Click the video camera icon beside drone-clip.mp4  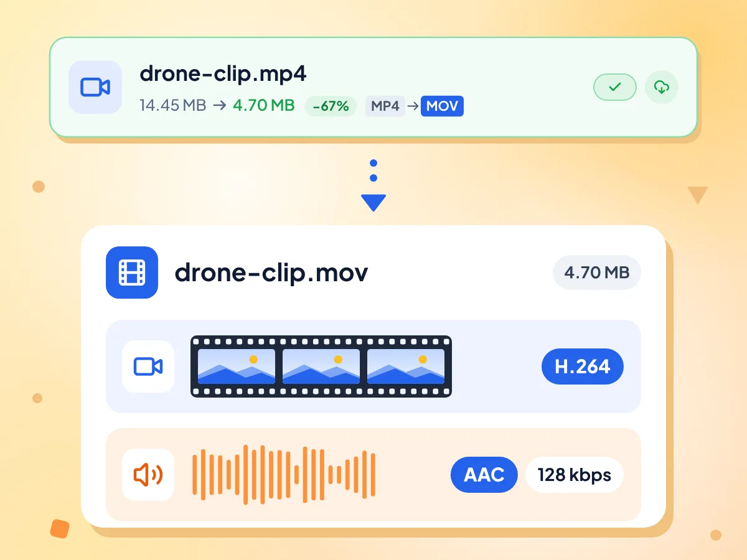95,87
